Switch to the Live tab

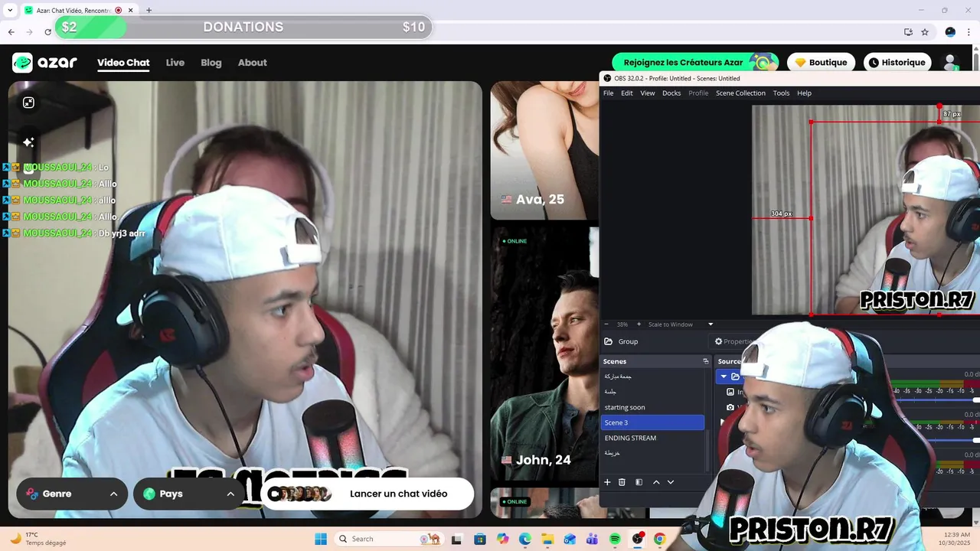coord(175,63)
